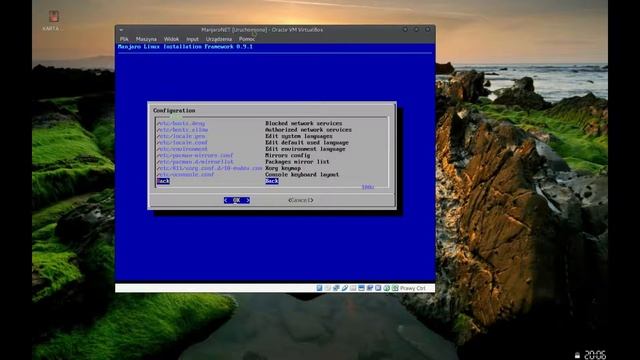This screenshot has height=360, width=640.
Task: Click the 100% scroll indicator in dialog
Action: pyautogui.click(x=367, y=187)
